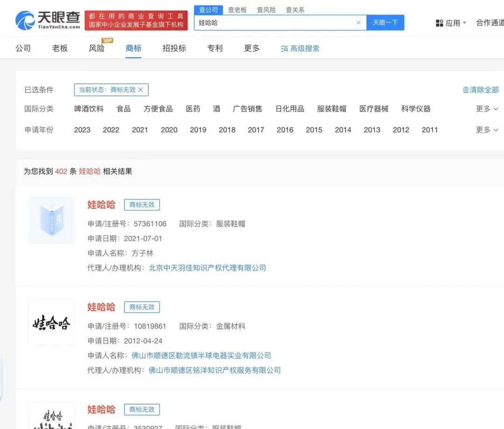
Task: Click the 天眼一下 search button
Action: (385, 22)
